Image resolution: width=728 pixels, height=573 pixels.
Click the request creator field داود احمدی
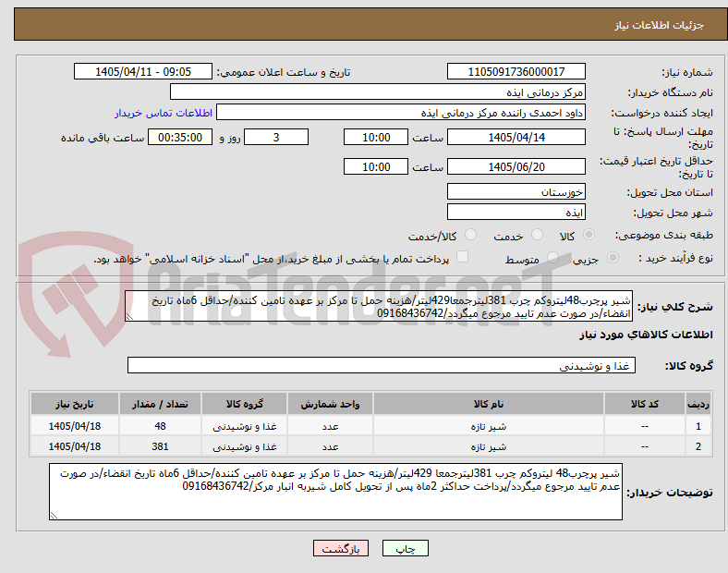pyautogui.click(x=401, y=113)
